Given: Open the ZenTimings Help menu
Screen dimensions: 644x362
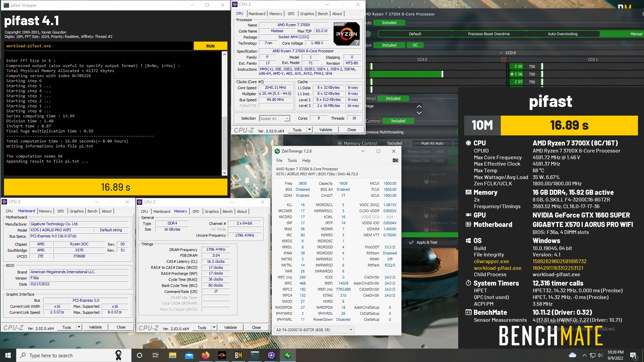Looking at the screenshot, I should 306,161.
